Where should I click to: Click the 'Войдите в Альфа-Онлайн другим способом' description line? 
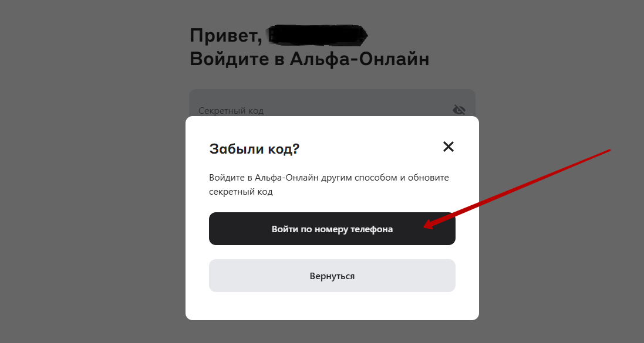(329, 178)
